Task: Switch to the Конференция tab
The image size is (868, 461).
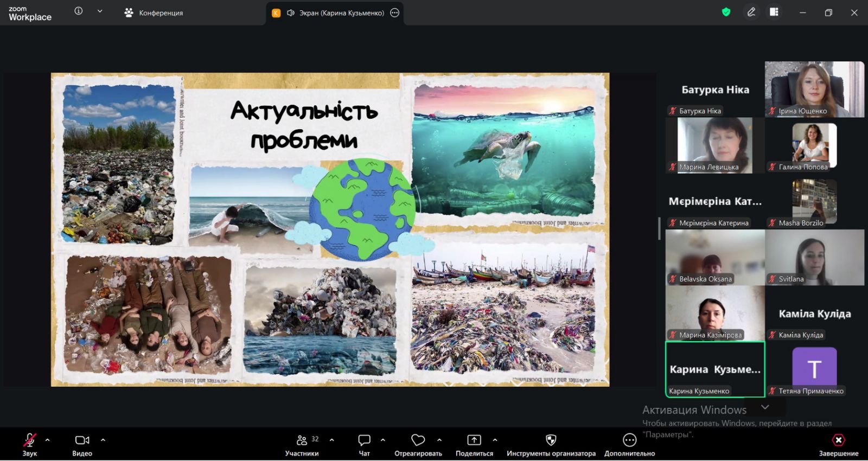Action: (x=154, y=12)
